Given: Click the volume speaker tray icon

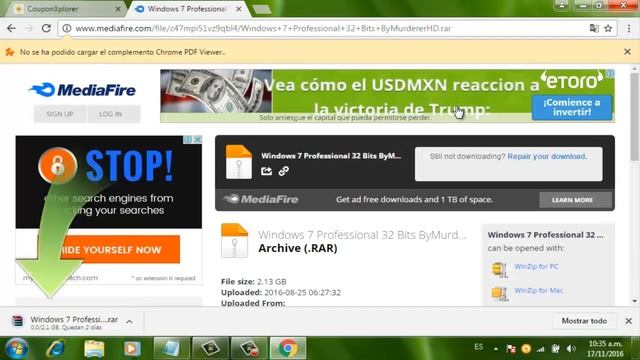Looking at the screenshot, I should tap(571, 349).
